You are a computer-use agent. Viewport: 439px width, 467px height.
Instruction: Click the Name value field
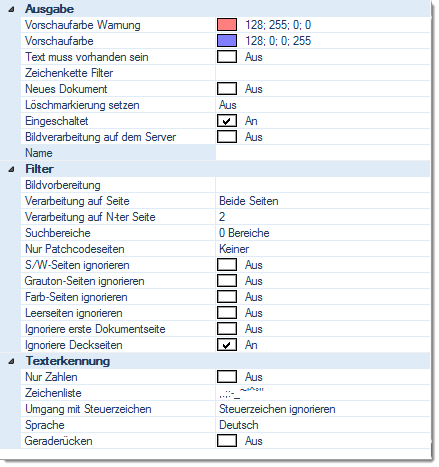(323, 153)
